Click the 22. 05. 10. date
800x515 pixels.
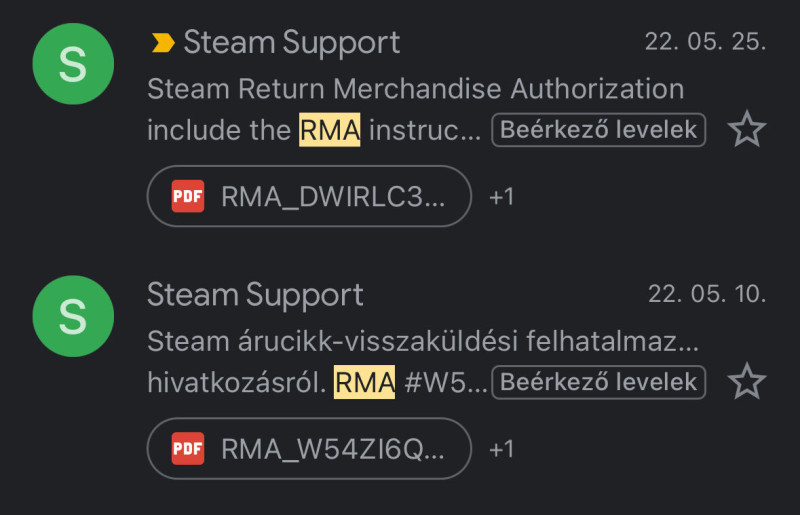click(706, 295)
